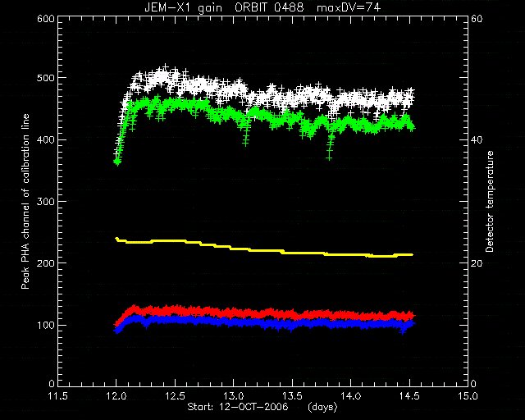Click the 14.5 tick label on x-axis
The width and height of the screenshot is (525, 420).
click(409, 396)
